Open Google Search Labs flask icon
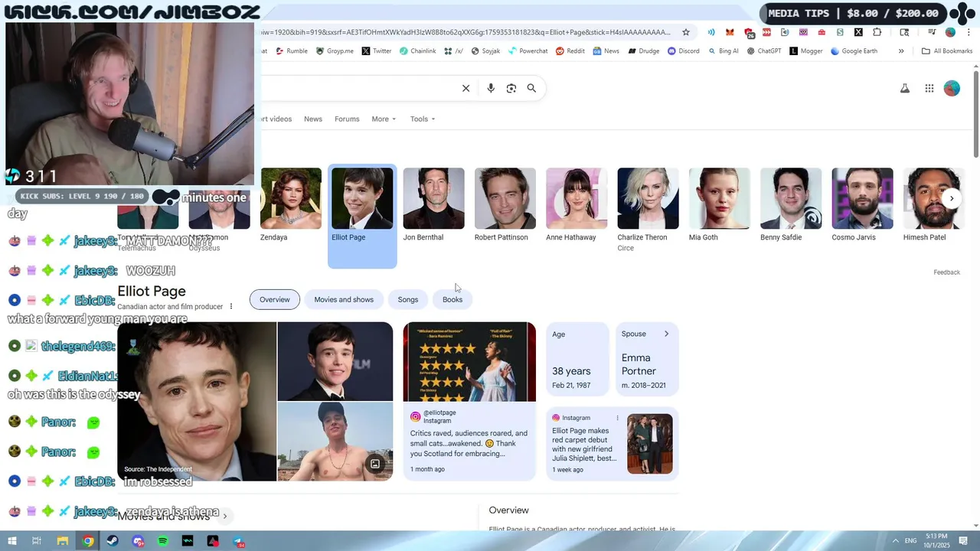This screenshot has width=980, height=551. click(x=905, y=88)
